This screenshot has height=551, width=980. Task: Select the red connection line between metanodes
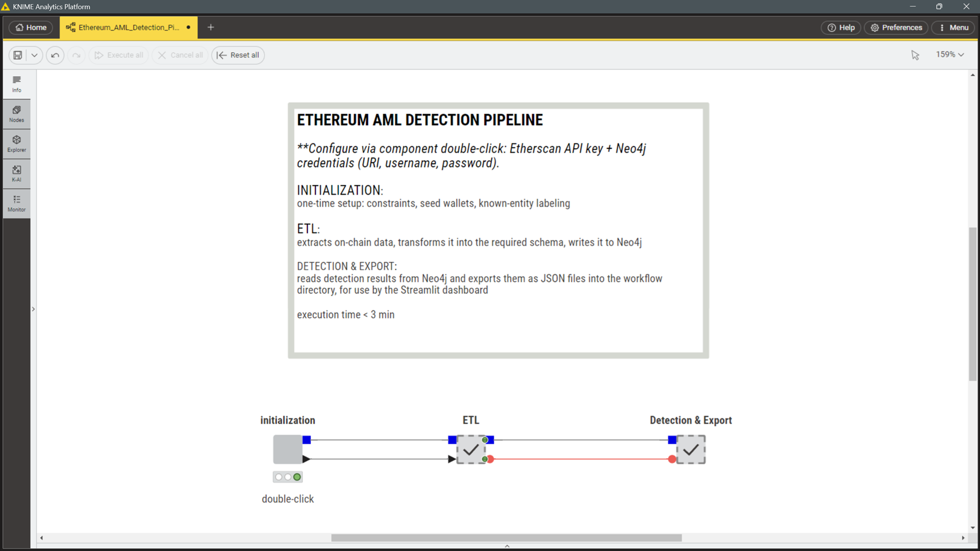click(580, 459)
